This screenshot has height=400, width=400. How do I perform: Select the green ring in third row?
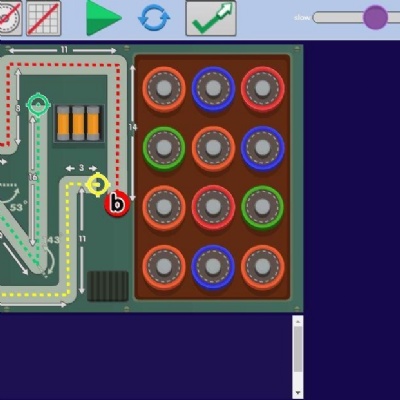click(x=263, y=207)
